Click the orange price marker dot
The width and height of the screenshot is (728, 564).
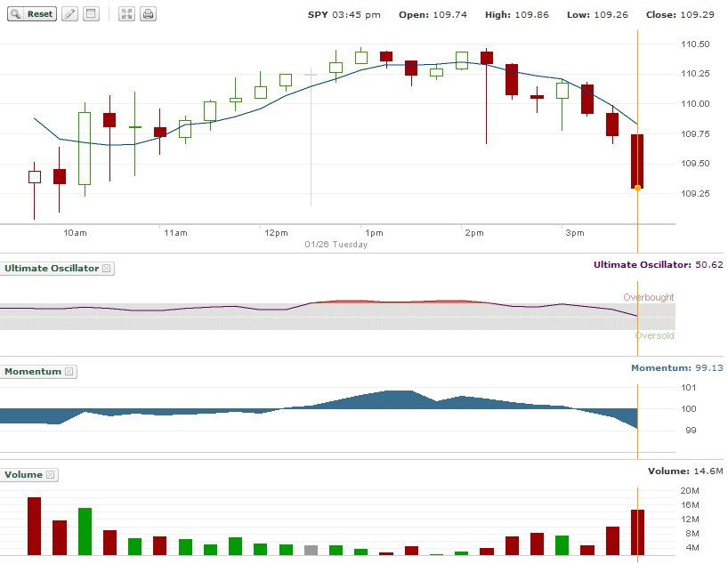637,188
